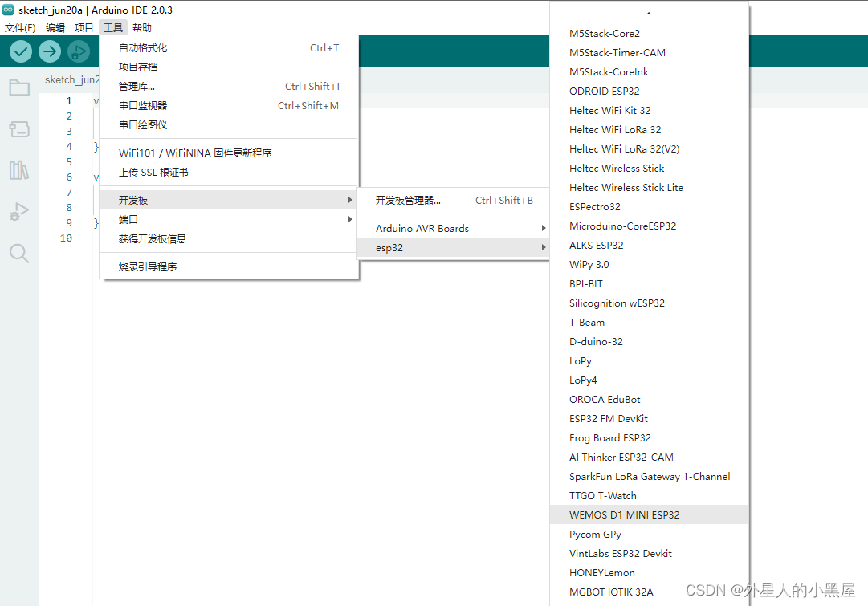Choose 获得开发板信息
This screenshot has width=868, height=606.
229,238
